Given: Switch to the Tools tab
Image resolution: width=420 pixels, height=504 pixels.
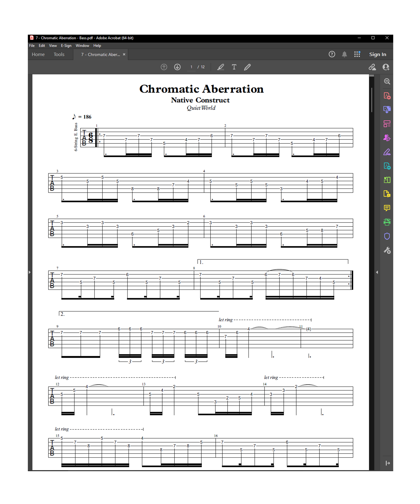Looking at the screenshot, I should [x=59, y=54].
